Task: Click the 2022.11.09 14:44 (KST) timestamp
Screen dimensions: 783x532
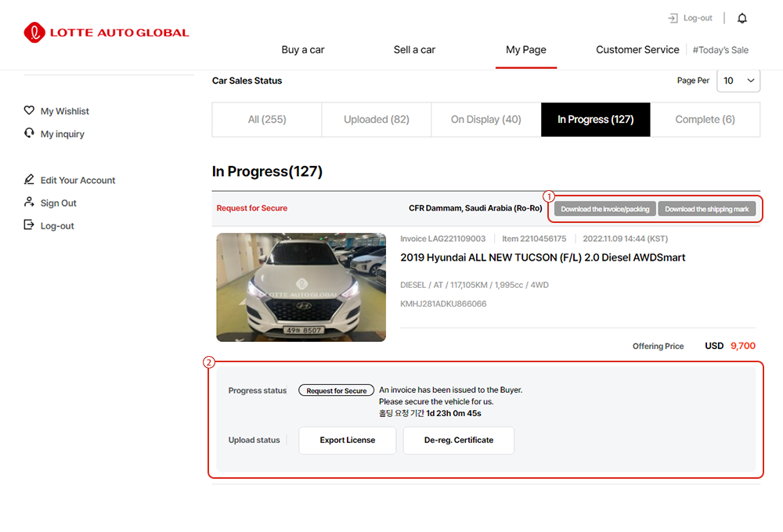Action: 625,239
